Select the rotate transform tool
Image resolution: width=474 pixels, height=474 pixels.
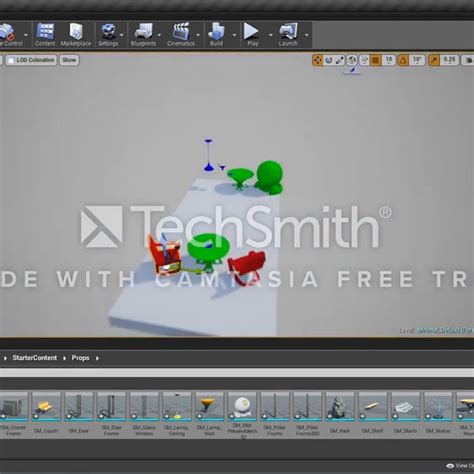pyautogui.click(x=329, y=60)
